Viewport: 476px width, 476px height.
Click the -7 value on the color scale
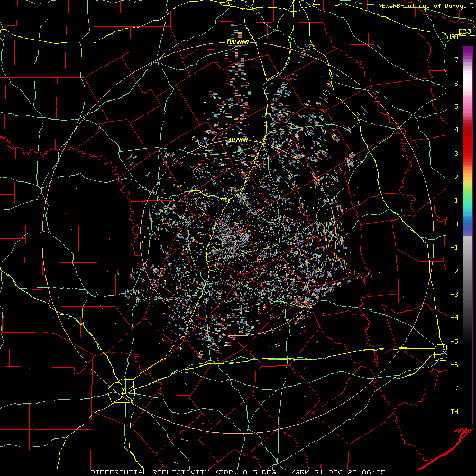(x=454, y=388)
